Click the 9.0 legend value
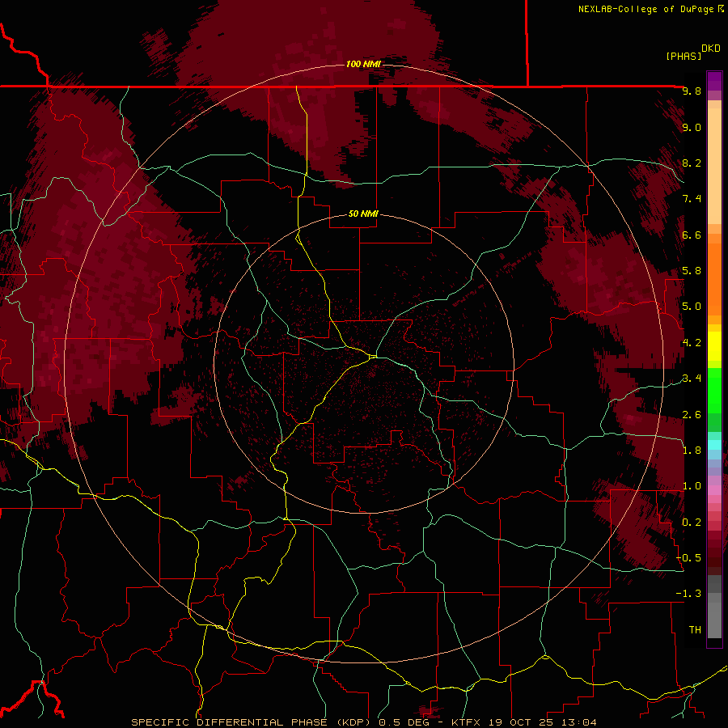This screenshot has width=728, height=728. coord(692,128)
